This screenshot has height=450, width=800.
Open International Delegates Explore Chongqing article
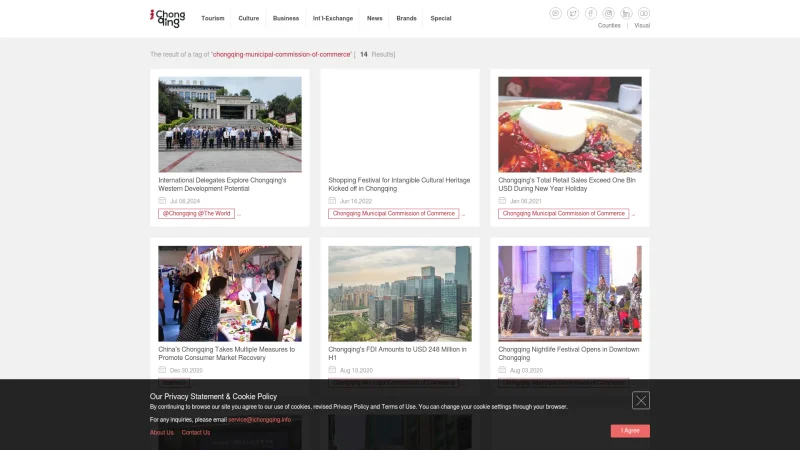coord(222,184)
